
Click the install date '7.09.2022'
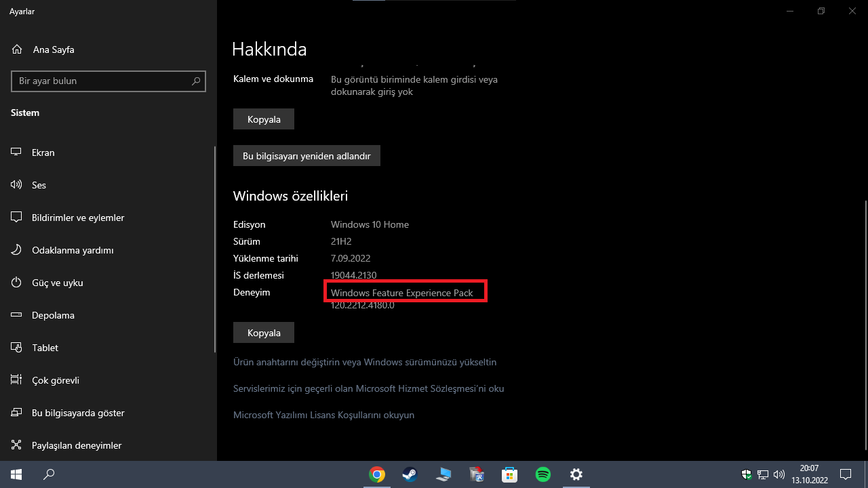351,258
